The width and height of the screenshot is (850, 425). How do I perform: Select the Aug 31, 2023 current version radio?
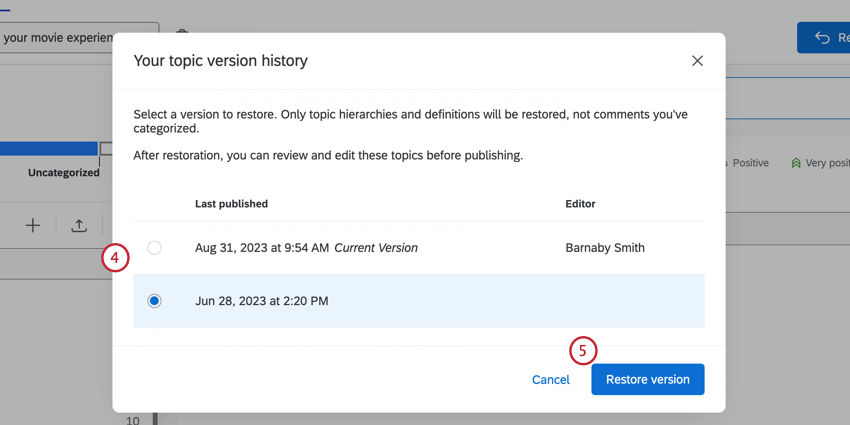[154, 248]
